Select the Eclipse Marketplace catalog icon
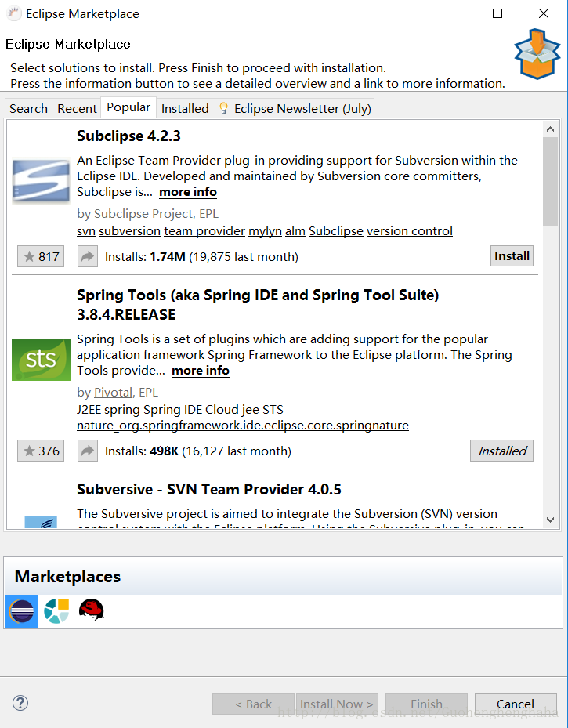568x728 pixels. (x=21, y=611)
